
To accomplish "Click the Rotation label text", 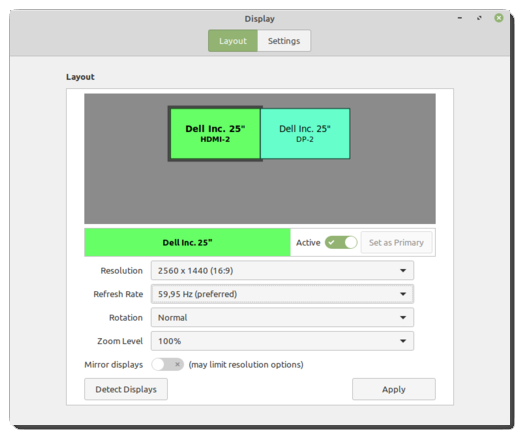I will click(126, 318).
